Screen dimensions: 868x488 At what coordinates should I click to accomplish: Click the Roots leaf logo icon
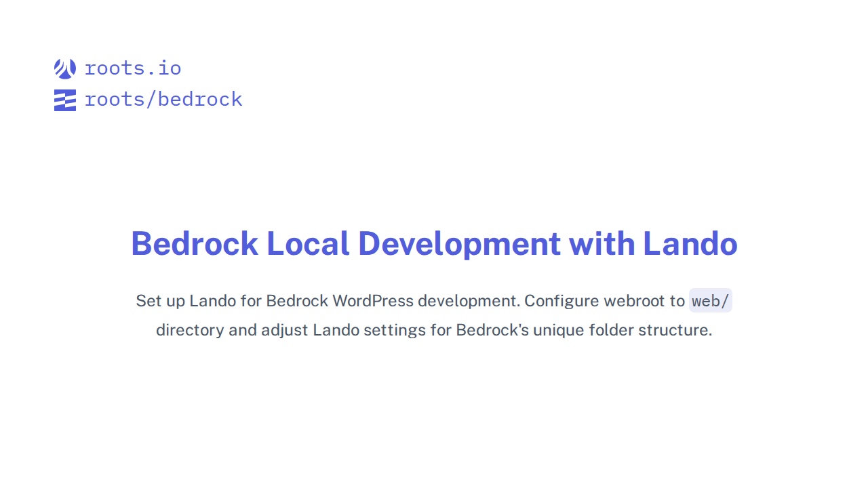click(x=65, y=68)
